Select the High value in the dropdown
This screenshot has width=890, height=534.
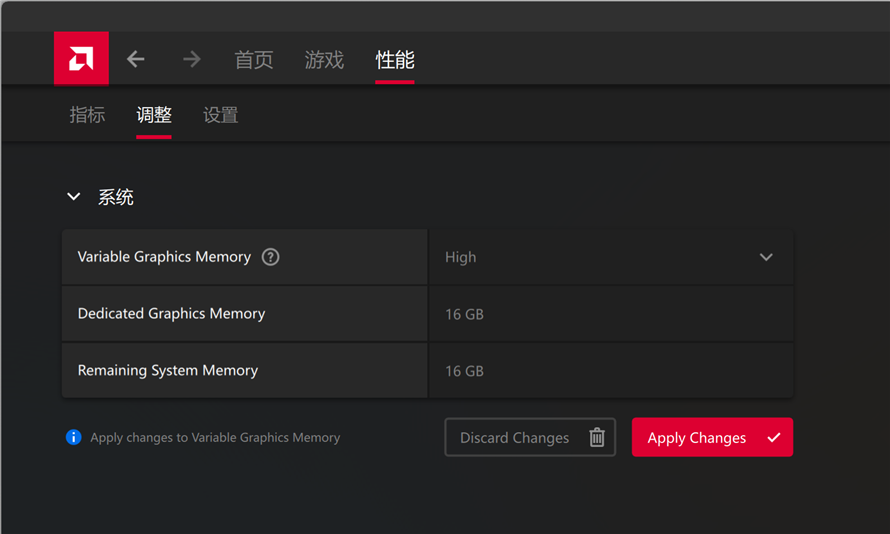[460, 257]
